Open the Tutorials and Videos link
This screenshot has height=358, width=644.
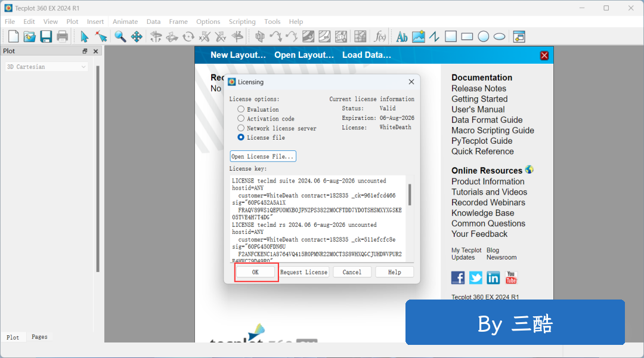coord(489,192)
